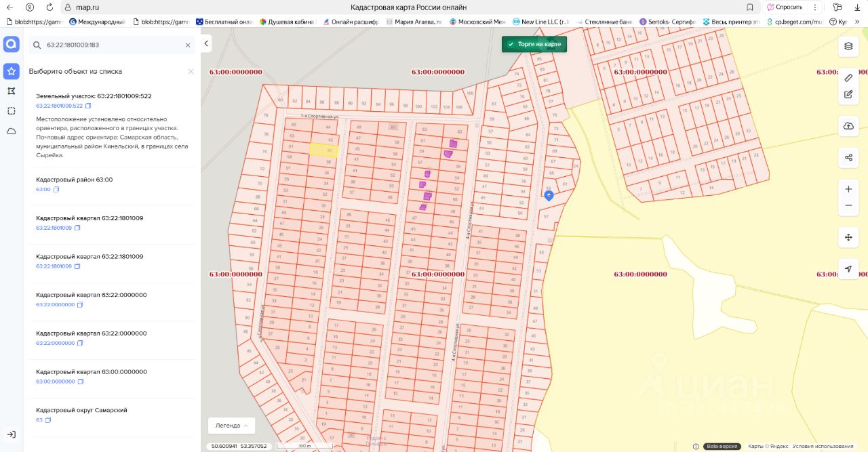Zoom in the map with plus
Screen dimensions: 868x452
pos(848,189)
